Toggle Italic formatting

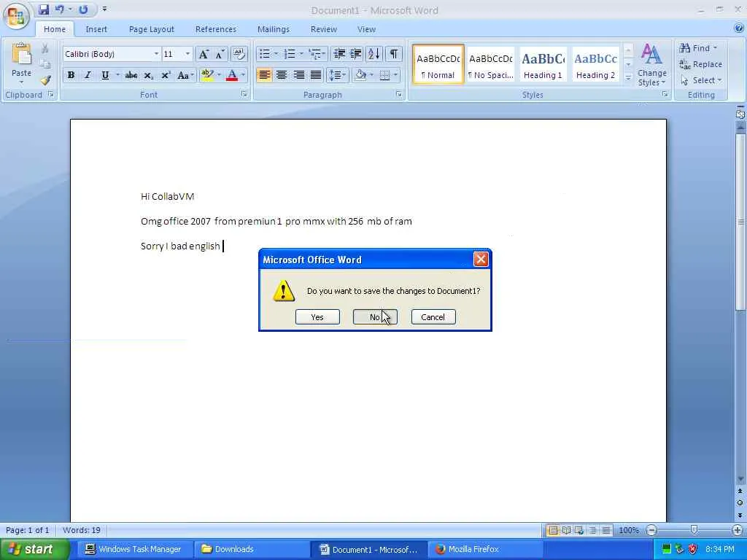pos(88,75)
